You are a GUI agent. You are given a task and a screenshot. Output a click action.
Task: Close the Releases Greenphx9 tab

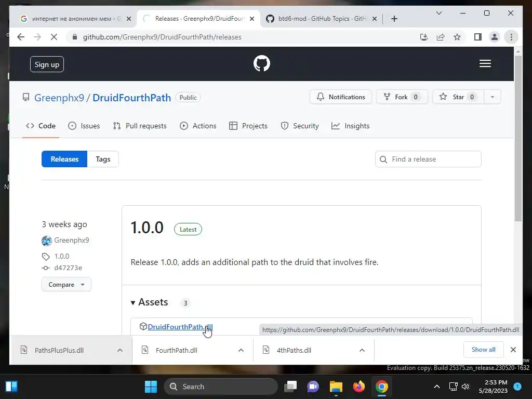click(x=252, y=19)
